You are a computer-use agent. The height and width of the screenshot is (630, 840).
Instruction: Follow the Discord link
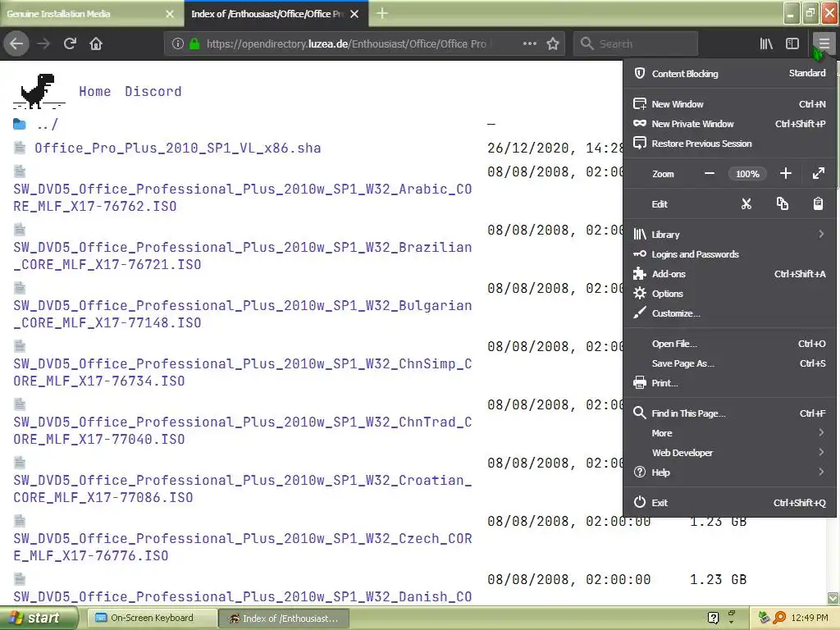(153, 91)
